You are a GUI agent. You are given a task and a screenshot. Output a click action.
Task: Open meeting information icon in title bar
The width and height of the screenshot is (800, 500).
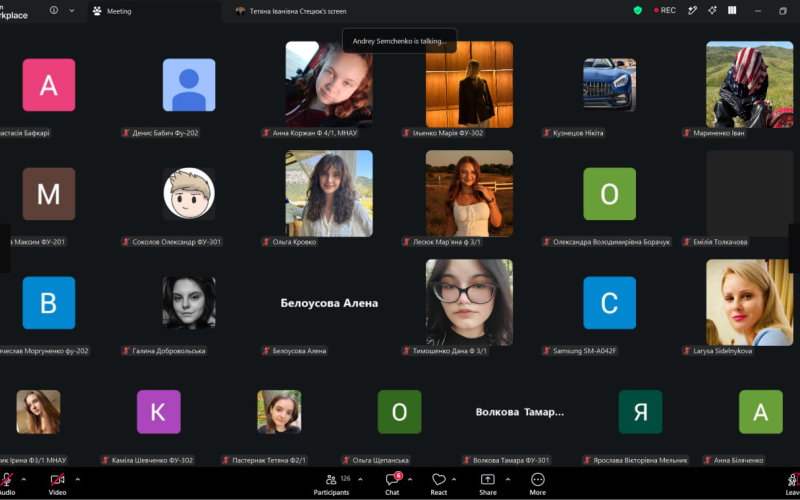click(x=54, y=10)
